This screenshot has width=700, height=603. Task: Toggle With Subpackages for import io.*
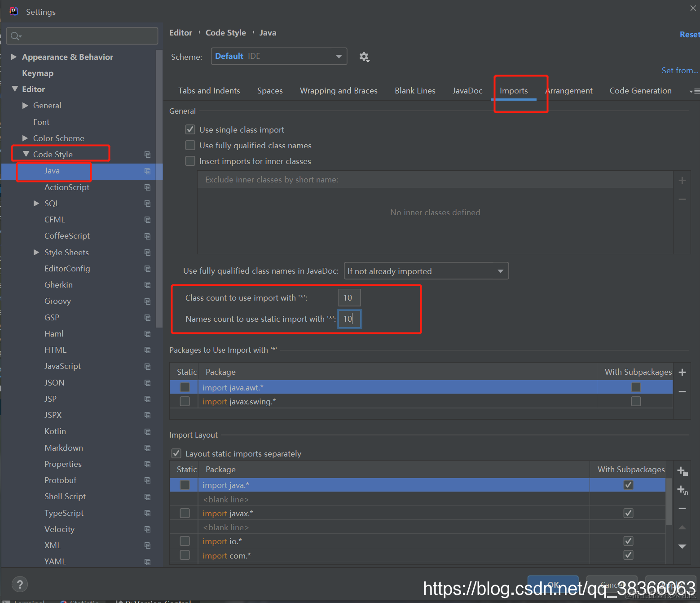(628, 541)
